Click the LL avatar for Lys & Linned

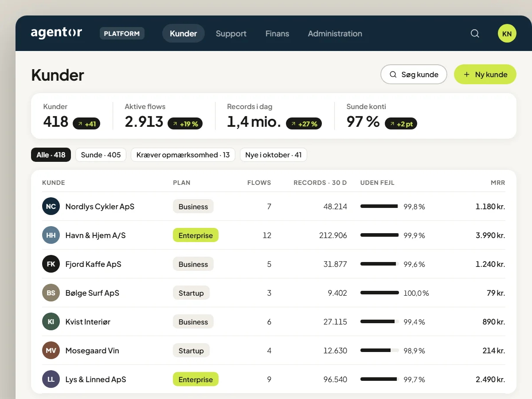tap(51, 379)
